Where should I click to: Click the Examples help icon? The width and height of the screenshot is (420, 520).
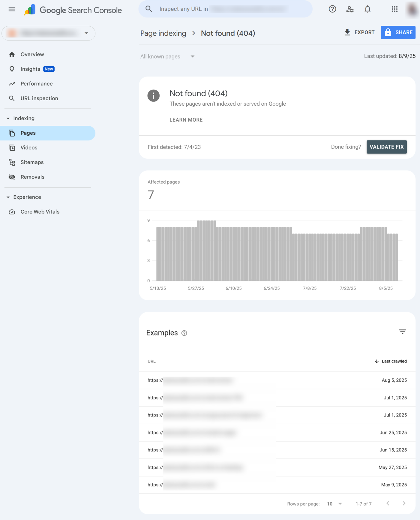(x=184, y=333)
